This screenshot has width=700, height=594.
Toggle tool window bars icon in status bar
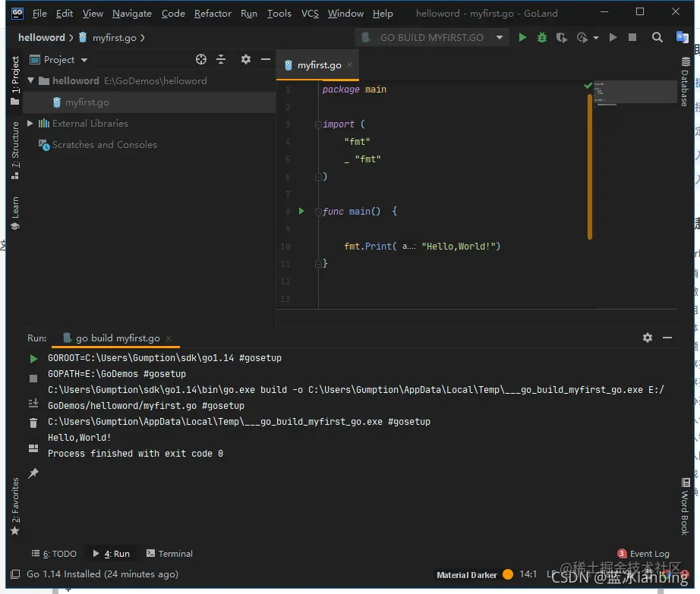15,574
